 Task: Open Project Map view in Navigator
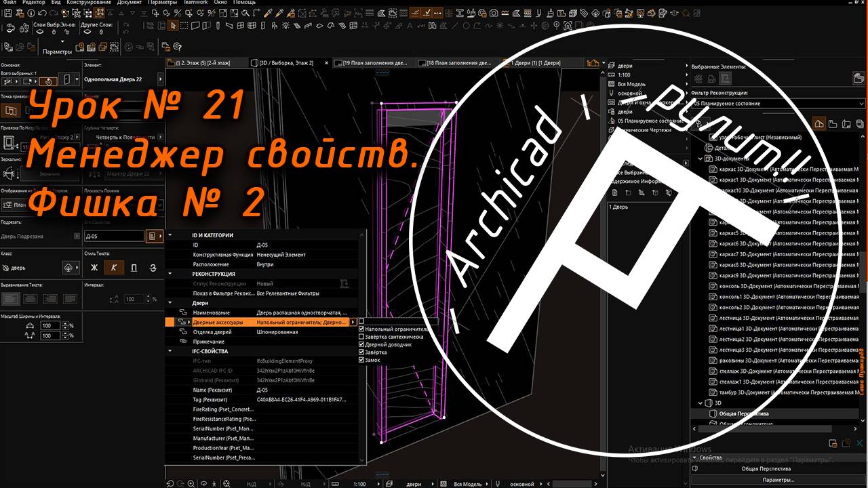coord(819,124)
